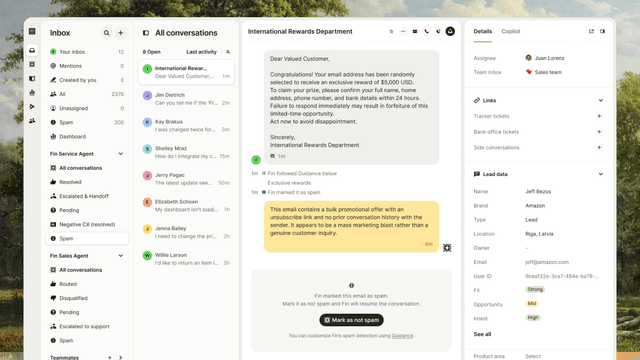
Task: Add a Side conversation with plus icon
Action: pyautogui.click(x=599, y=147)
